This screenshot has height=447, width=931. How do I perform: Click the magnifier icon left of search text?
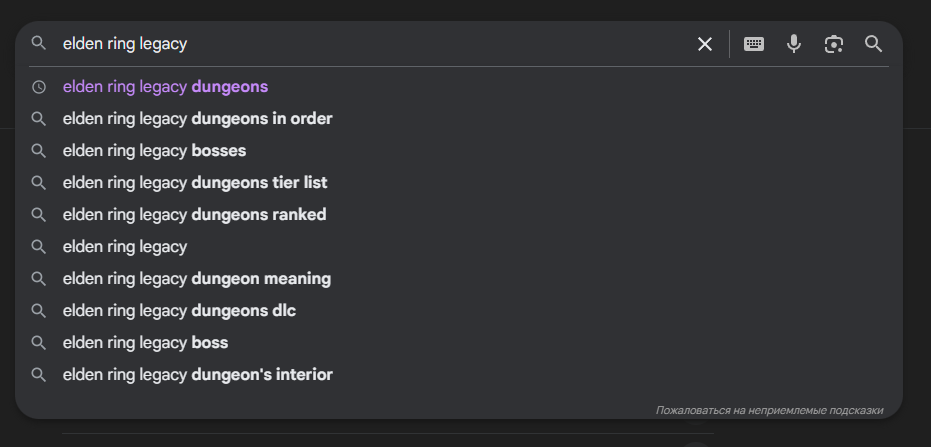pos(39,43)
